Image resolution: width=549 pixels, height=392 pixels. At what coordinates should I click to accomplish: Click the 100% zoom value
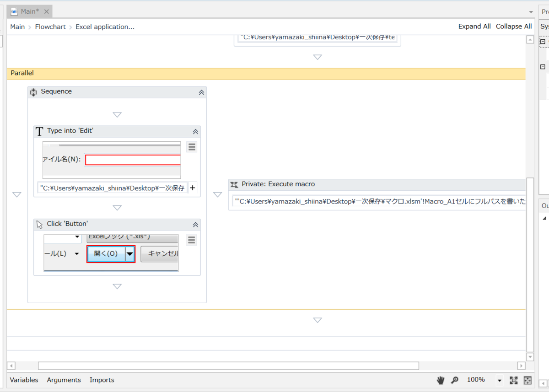tap(476, 380)
